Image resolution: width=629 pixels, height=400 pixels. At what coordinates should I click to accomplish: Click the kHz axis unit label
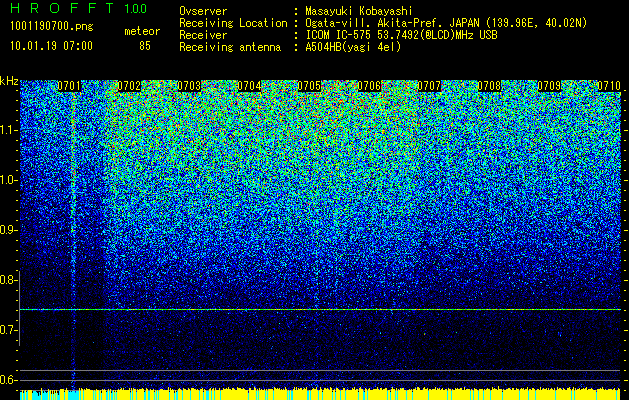coord(9,81)
